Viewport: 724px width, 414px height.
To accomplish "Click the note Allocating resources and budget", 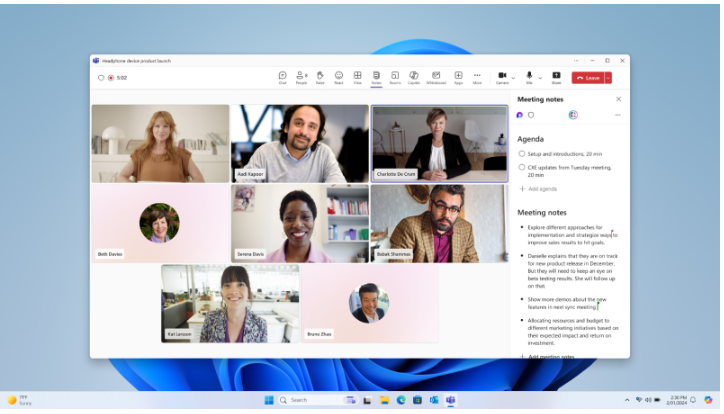I will point(573,331).
